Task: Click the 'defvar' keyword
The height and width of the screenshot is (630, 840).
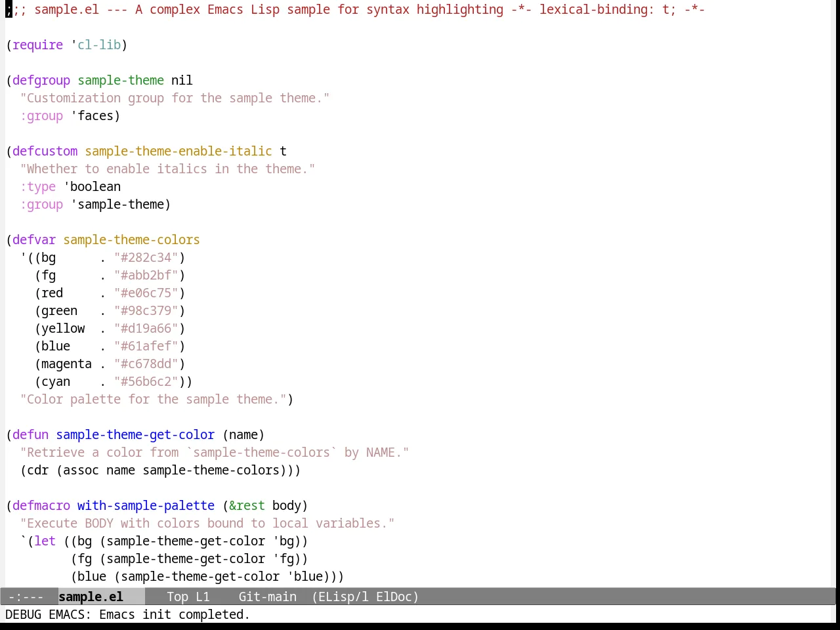Action: point(34,240)
